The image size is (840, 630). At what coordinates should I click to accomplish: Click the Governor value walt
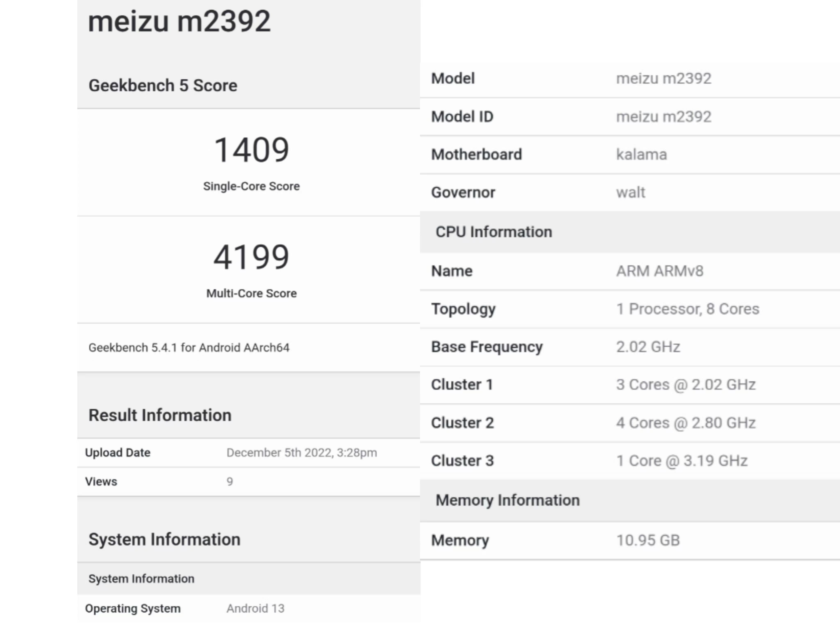630,193
